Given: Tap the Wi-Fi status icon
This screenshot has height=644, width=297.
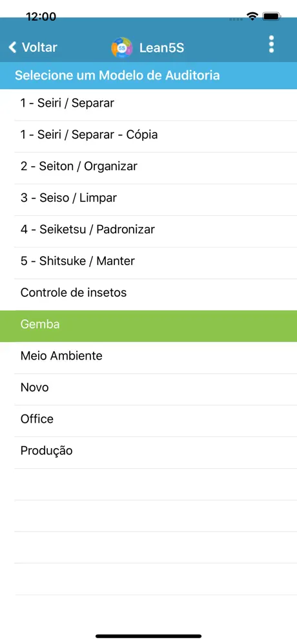Looking at the screenshot, I should click(x=252, y=16).
